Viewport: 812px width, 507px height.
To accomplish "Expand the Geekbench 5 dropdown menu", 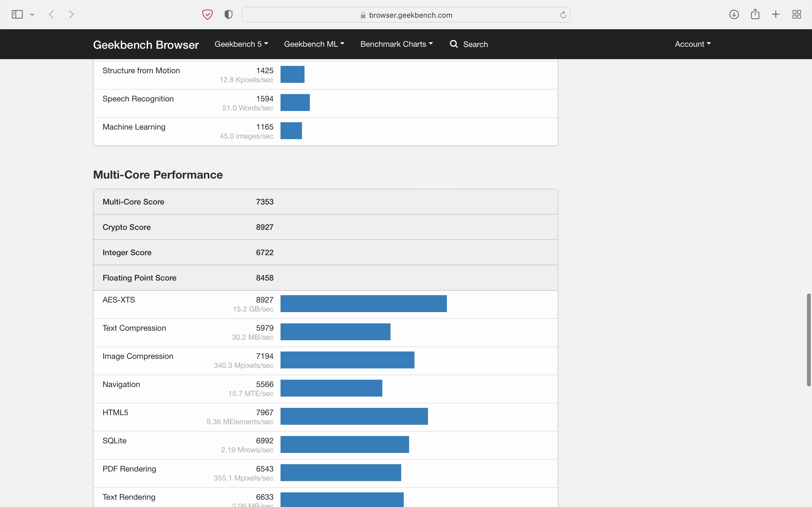I will point(241,44).
